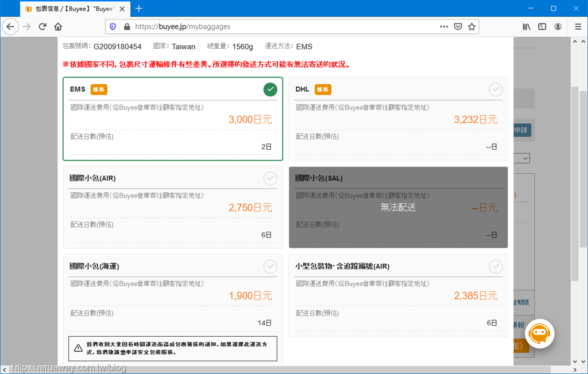Click tracked AIR price 2,385日元
Viewport: 588px width, 374px height.
476,295
